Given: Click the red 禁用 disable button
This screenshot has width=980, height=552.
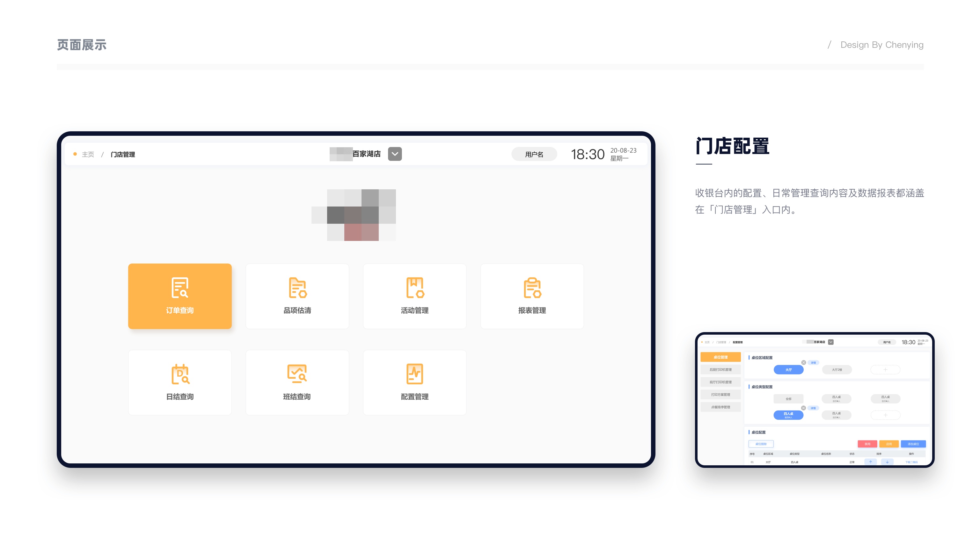Looking at the screenshot, I should [867, 444].
